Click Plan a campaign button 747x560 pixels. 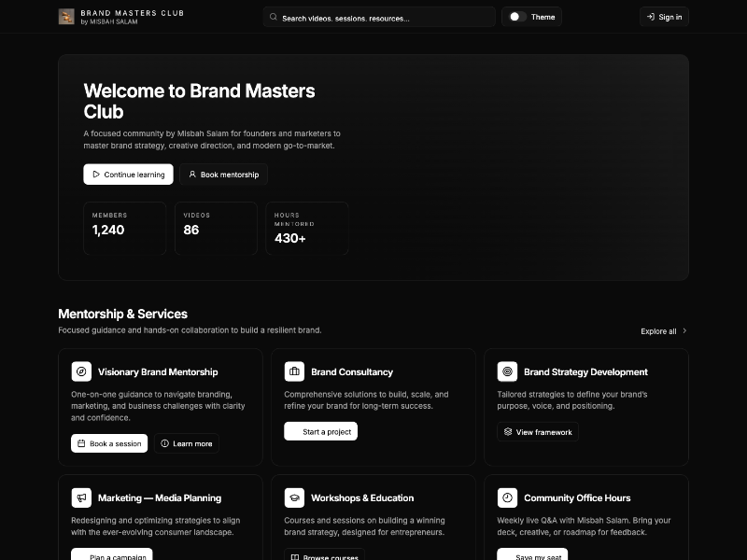[112, 555]
